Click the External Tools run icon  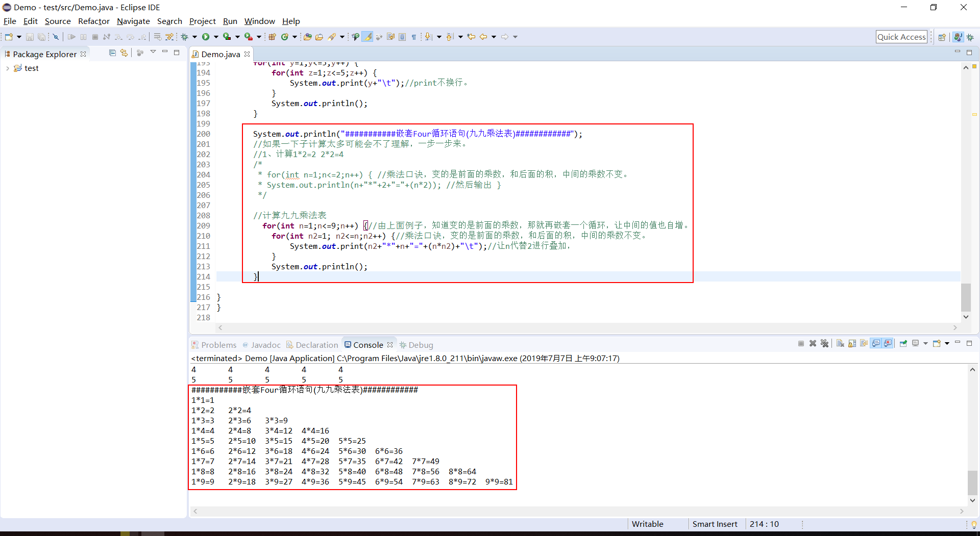[248, 37]
